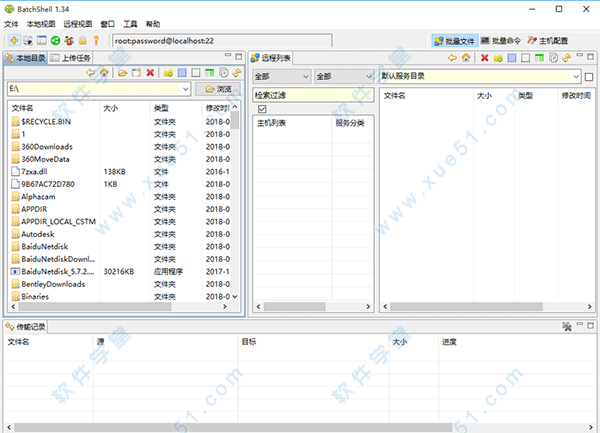Click the people group icon in main toolbar
600x433 pixels.
coord(69,40)
